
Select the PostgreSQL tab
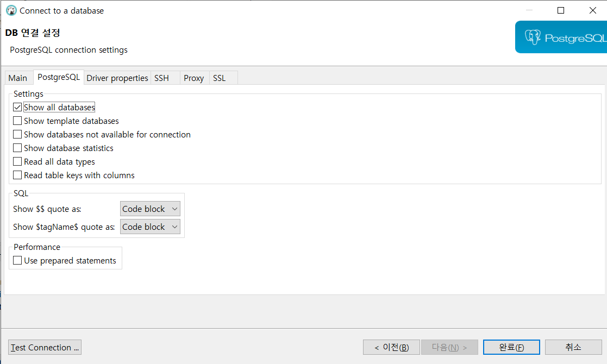59,77
